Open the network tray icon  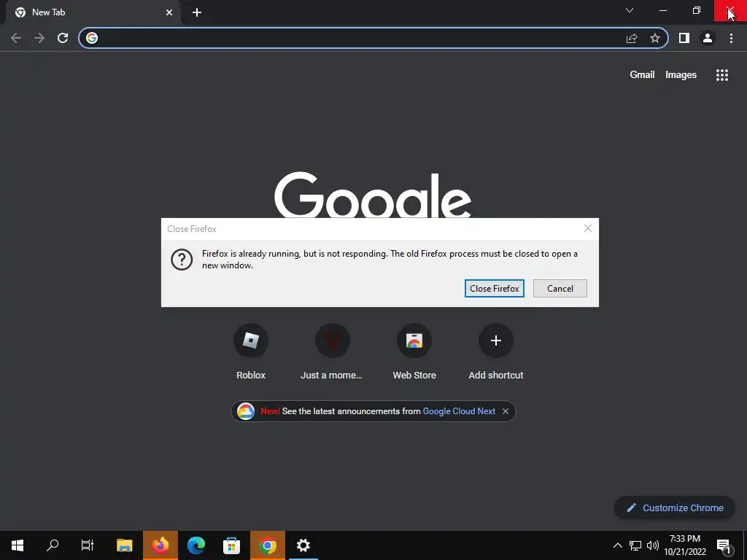635,545
